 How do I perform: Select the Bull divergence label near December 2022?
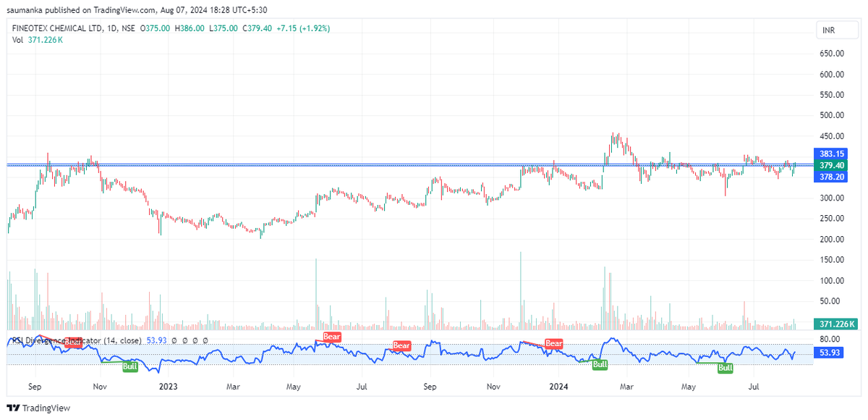[x=130, y=366]
